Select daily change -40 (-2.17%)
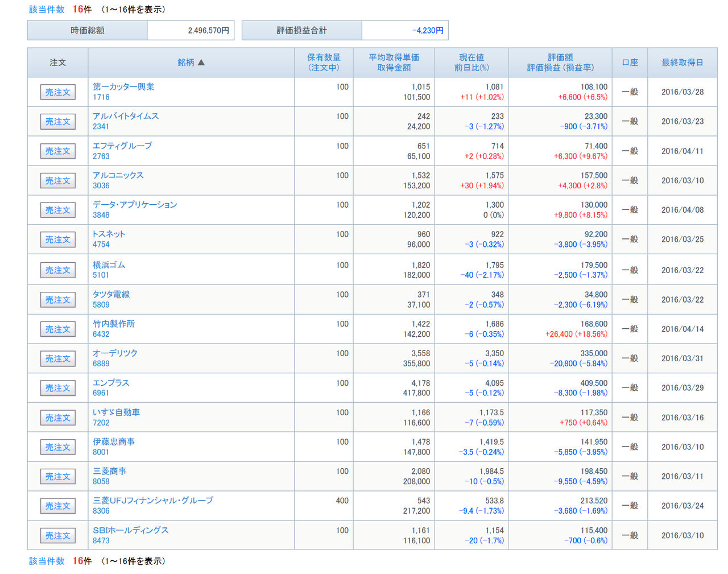Image resolution: width=728 pixels, height=574 pixels. pos(482,275)
